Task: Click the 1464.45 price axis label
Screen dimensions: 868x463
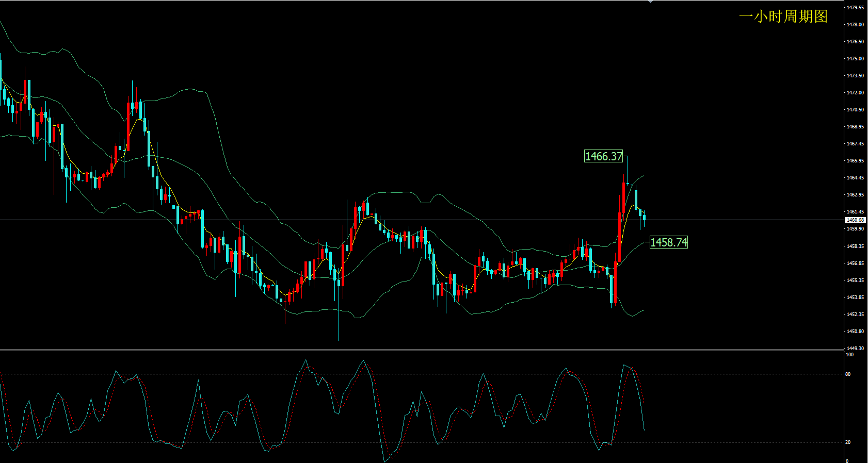Action: tap(855, 178)
